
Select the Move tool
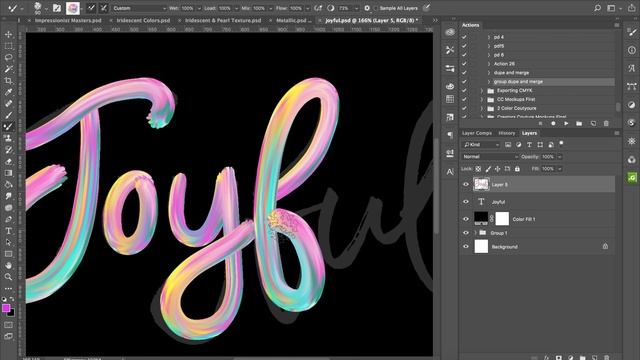pos(8,35)
